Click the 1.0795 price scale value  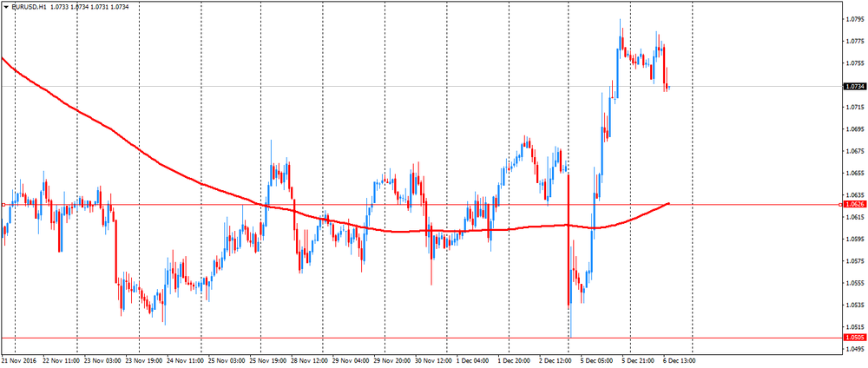853,19
